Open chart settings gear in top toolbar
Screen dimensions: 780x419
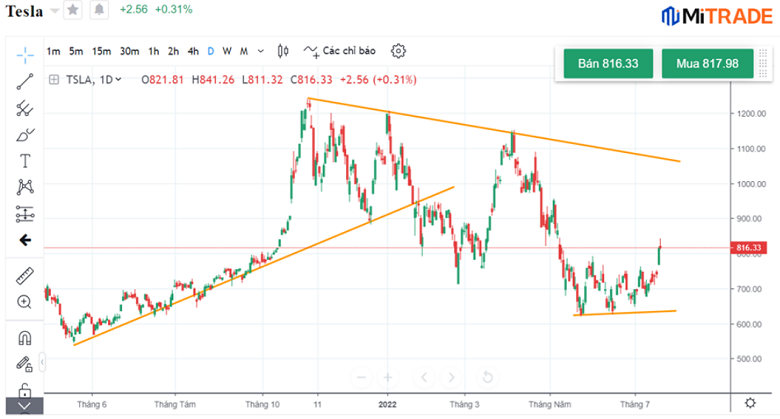(x=399, y=51)
